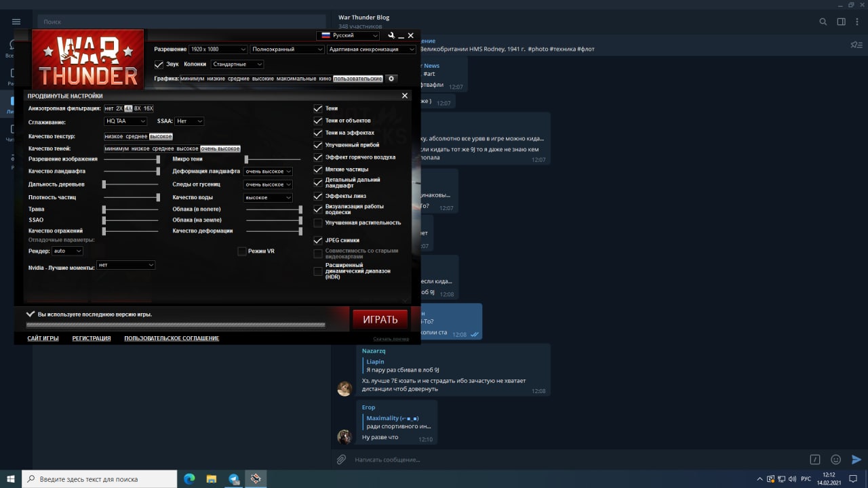Toggle Улучшенный прибой checkbox
This screenshot has width=868, height=488.
pyautogui.click(x=318, y=145)
